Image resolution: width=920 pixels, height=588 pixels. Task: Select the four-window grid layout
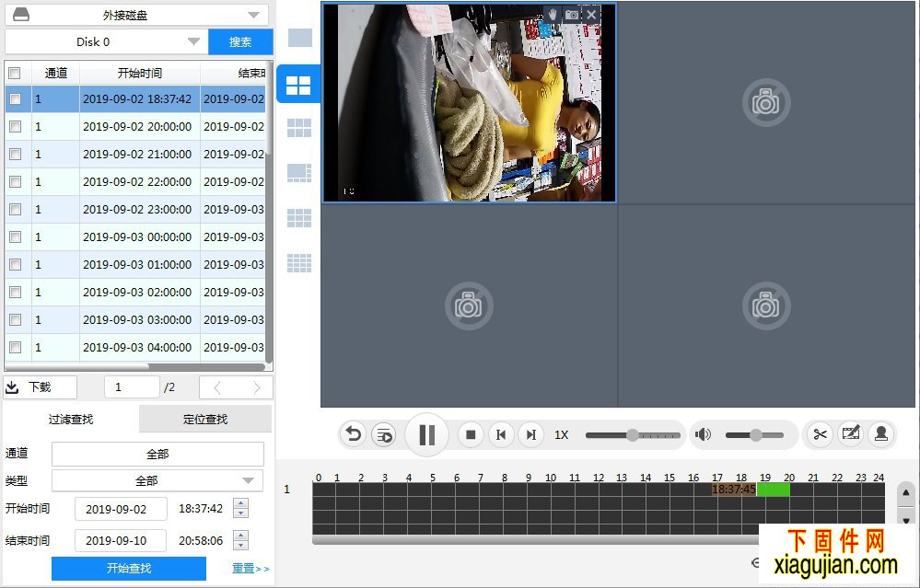(298, 86)
